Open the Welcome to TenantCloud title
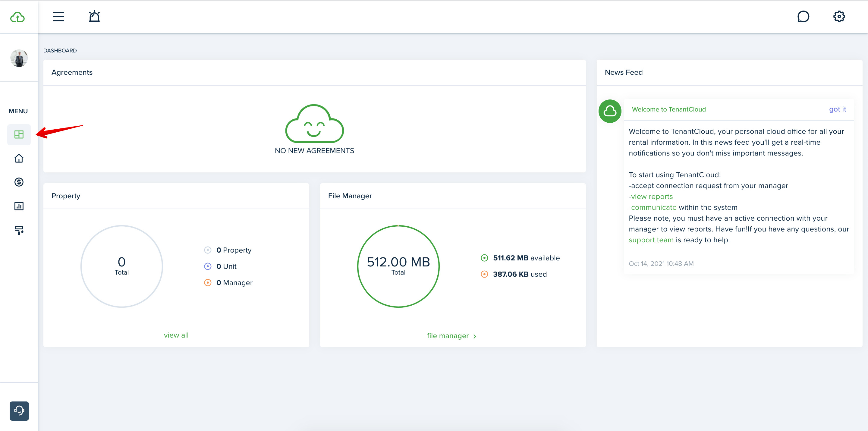The width and height of the screenshot is (868, 431). point(668,109)
